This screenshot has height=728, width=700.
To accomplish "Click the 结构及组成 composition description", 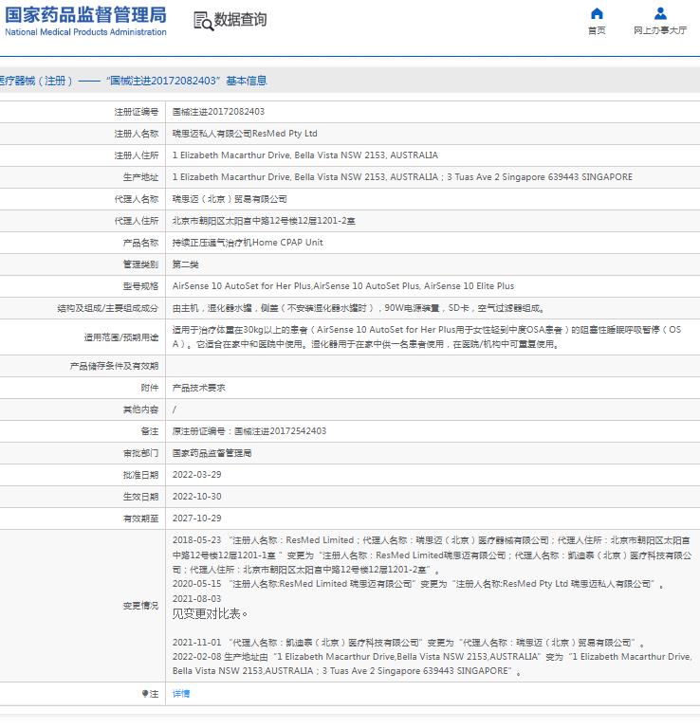I will [359, 308].
